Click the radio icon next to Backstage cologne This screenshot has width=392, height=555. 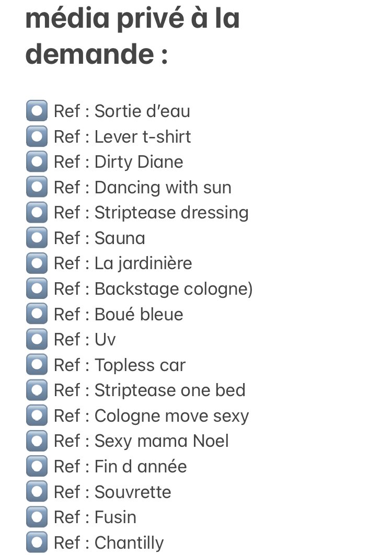[x=37, y=288]
